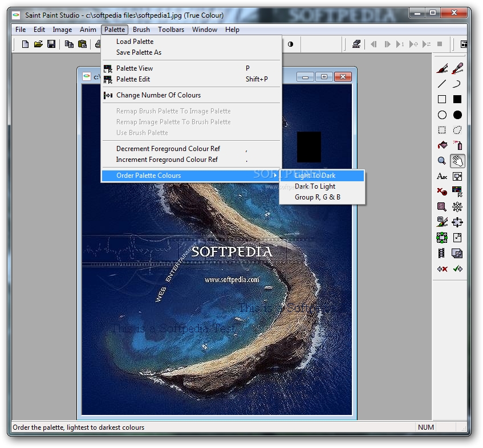
Task: Click the snowflake effect tool icon
Action: point(457,207)
